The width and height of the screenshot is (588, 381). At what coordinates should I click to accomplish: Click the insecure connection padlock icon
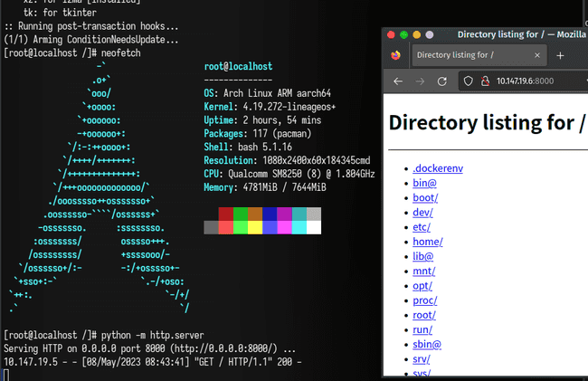pyautogui.click(x=485, y=81)
